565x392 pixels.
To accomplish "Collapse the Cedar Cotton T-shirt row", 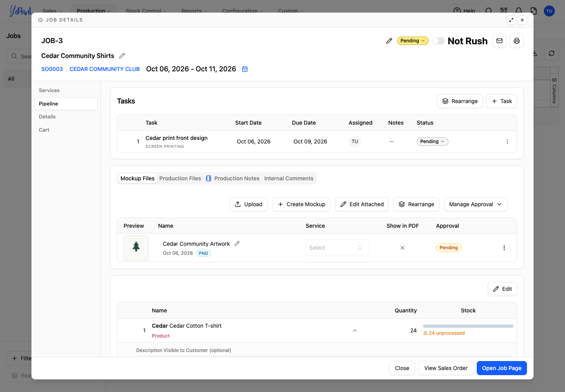I will (355, 330).
